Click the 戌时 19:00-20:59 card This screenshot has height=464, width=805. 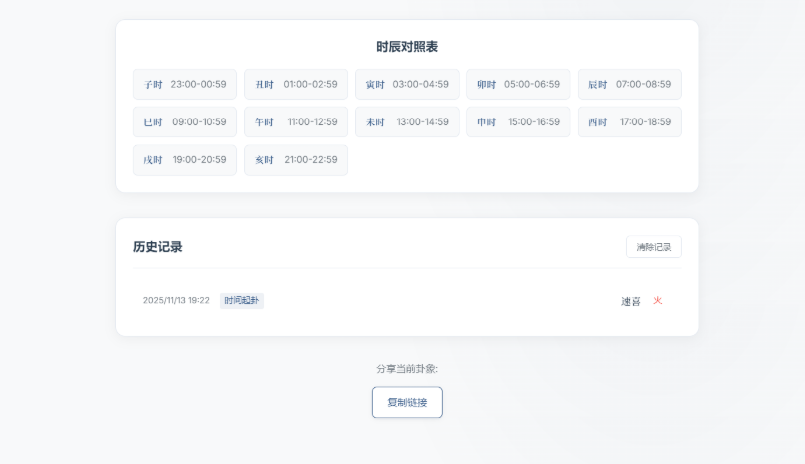(x=185, y=160)
